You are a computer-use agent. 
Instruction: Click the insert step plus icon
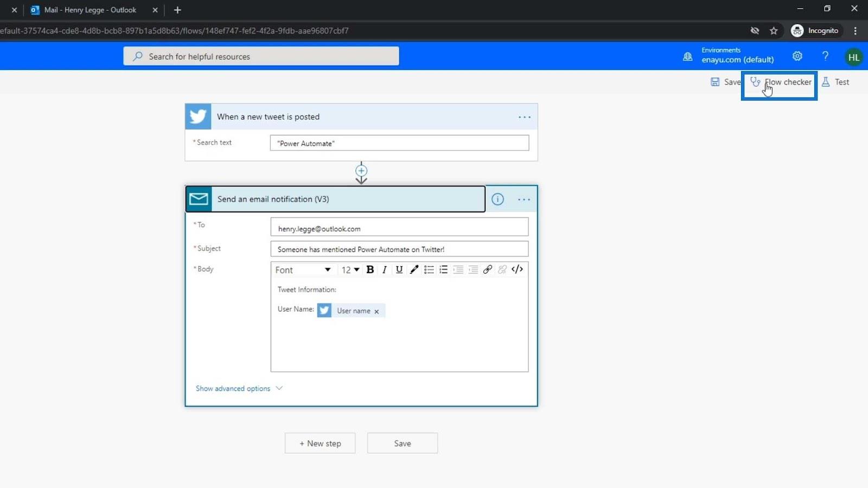(x=361, y=170)
